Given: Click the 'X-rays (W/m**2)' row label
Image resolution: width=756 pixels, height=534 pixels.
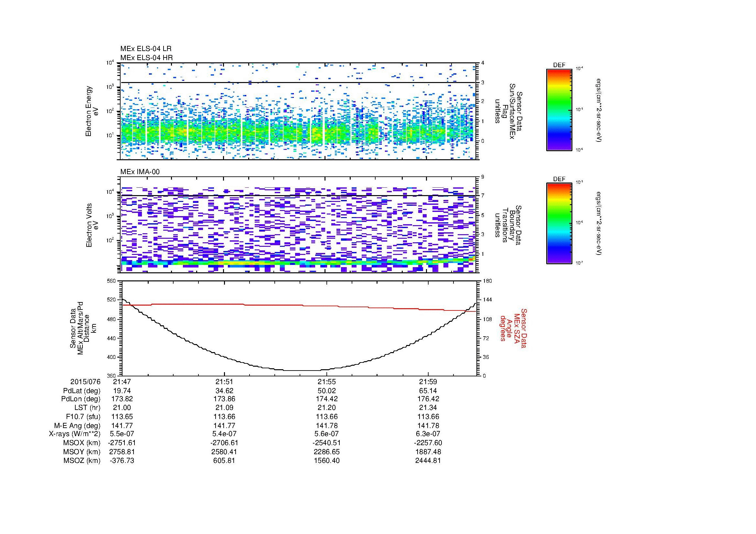Looking at the screenshot, I should point(74,434).
